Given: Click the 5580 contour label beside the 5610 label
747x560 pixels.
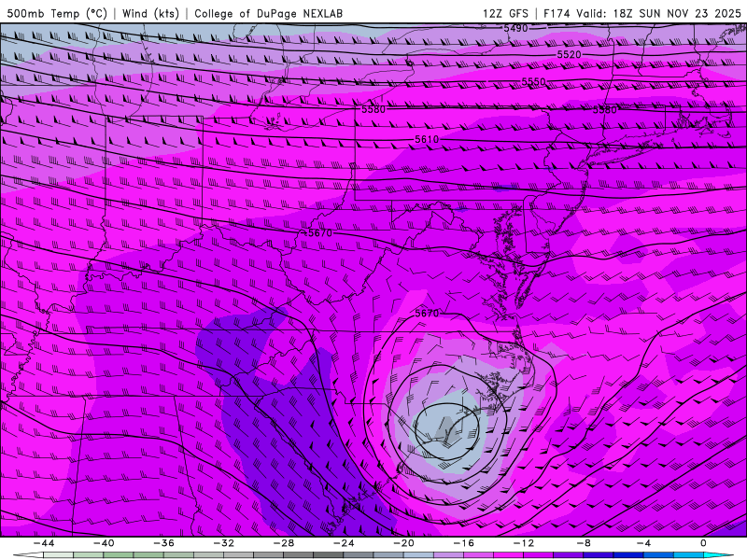Looking at the screenshot, I should point(373,109).
